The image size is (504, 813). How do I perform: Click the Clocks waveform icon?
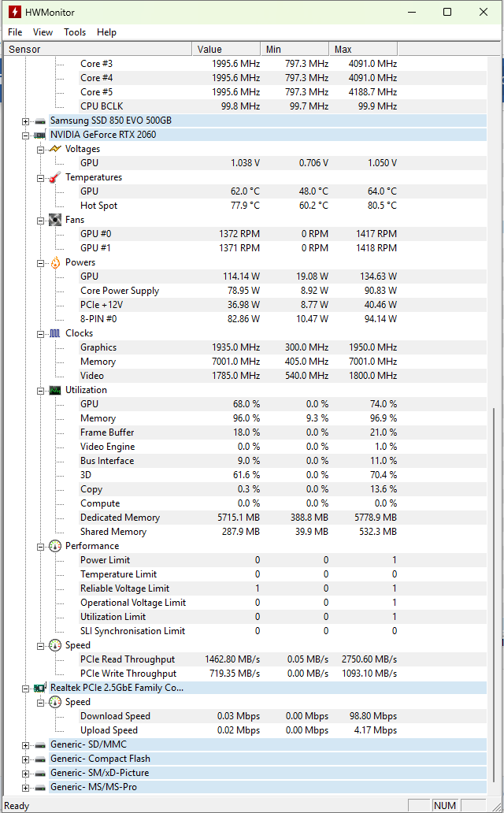tap(55, 333)
